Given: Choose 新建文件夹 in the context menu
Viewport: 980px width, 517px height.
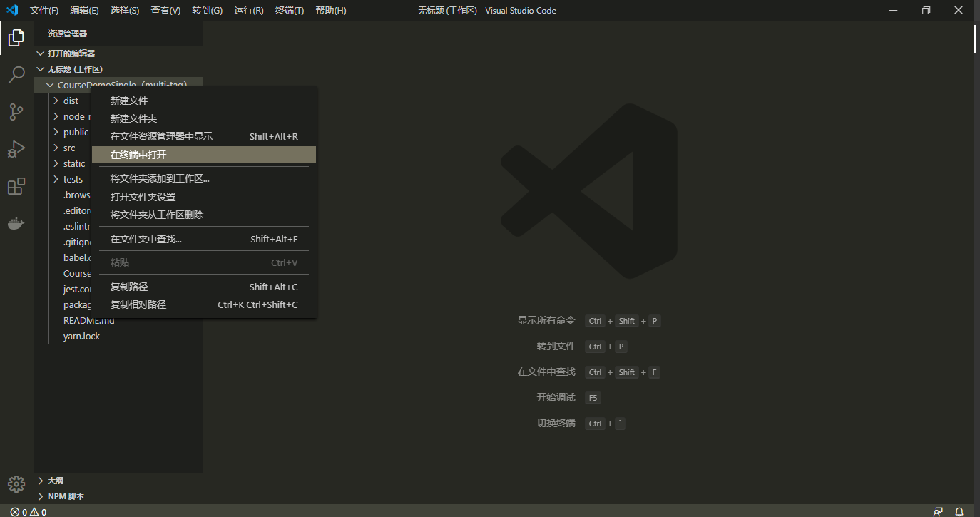Looking at the screenshot, I should [204, 118].
